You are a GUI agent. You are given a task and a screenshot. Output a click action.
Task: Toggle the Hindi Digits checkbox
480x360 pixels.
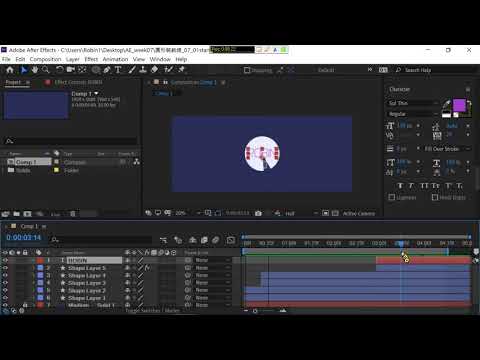[x=435, y=197]
